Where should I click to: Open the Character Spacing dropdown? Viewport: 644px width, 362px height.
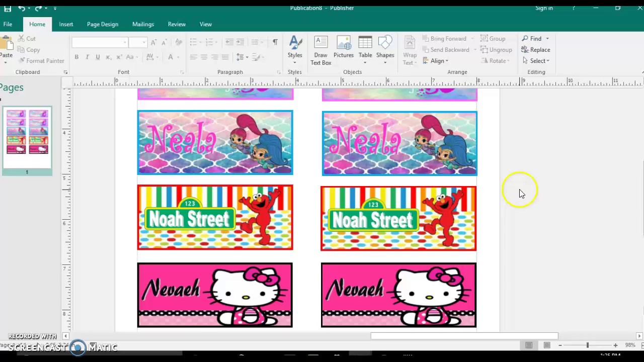(151, 57)
